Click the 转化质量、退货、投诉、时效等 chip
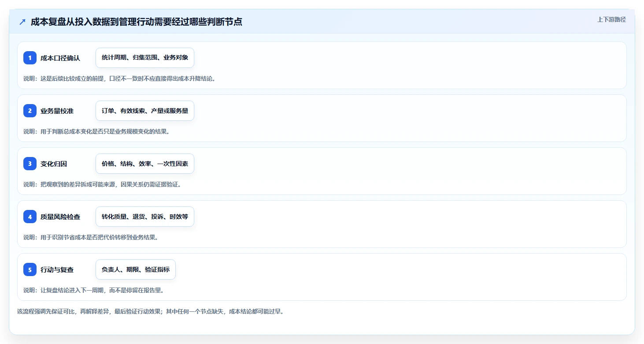 coord(145,217)
